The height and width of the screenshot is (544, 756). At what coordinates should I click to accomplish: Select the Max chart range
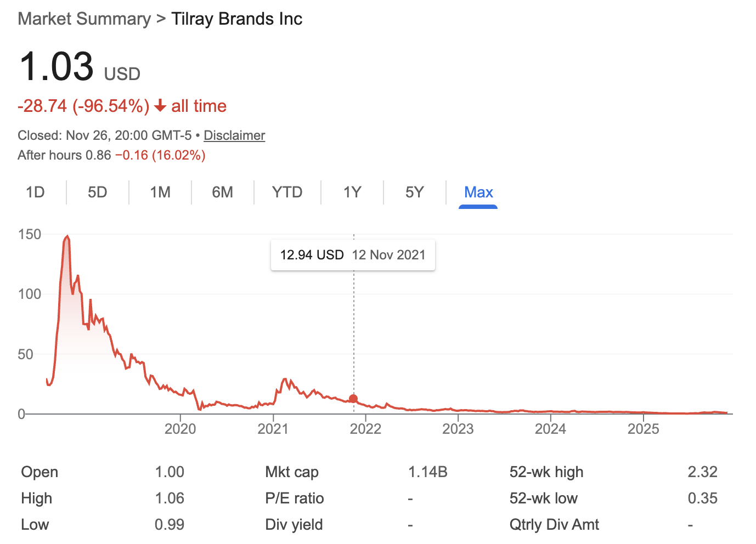478,192
